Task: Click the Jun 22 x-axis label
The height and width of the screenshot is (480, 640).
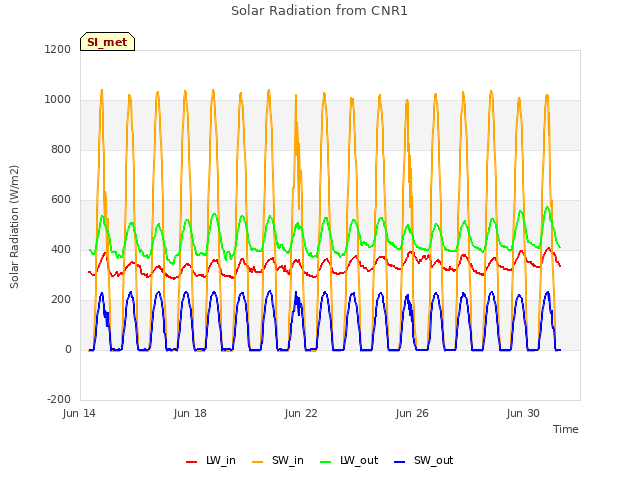Action: point(301,413)
